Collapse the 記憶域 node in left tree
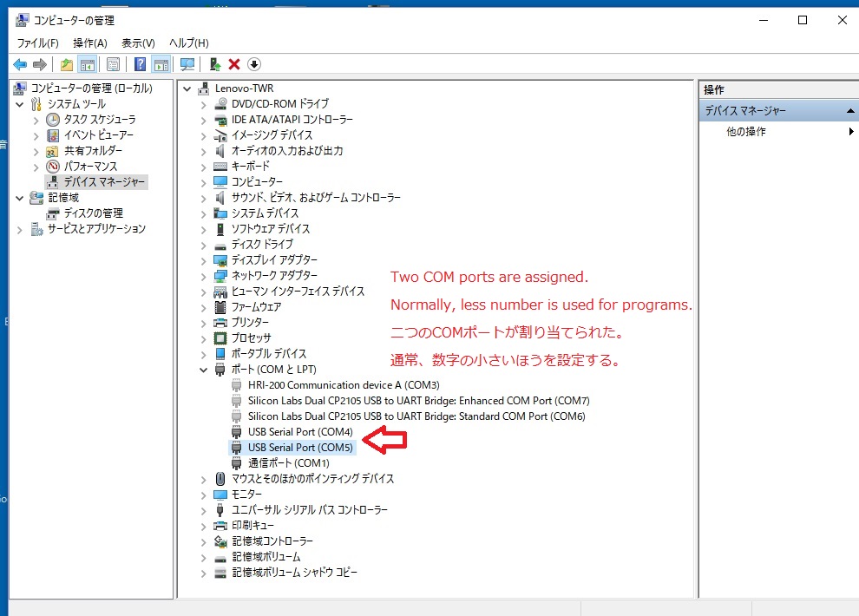This screenshot has height=616, width=859. pos(20,198)
